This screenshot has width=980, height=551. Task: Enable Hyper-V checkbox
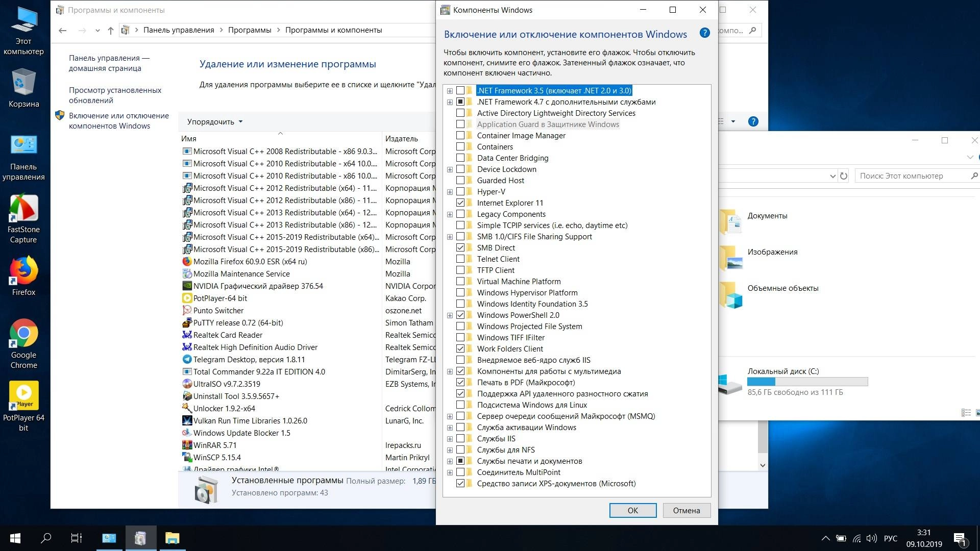pyautogui.click(x=460, y=192)
